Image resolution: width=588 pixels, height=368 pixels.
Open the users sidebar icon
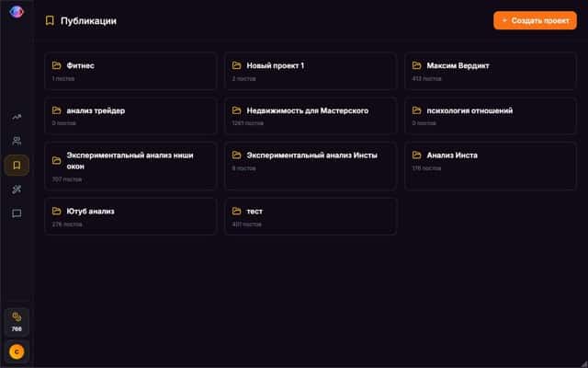17,141
